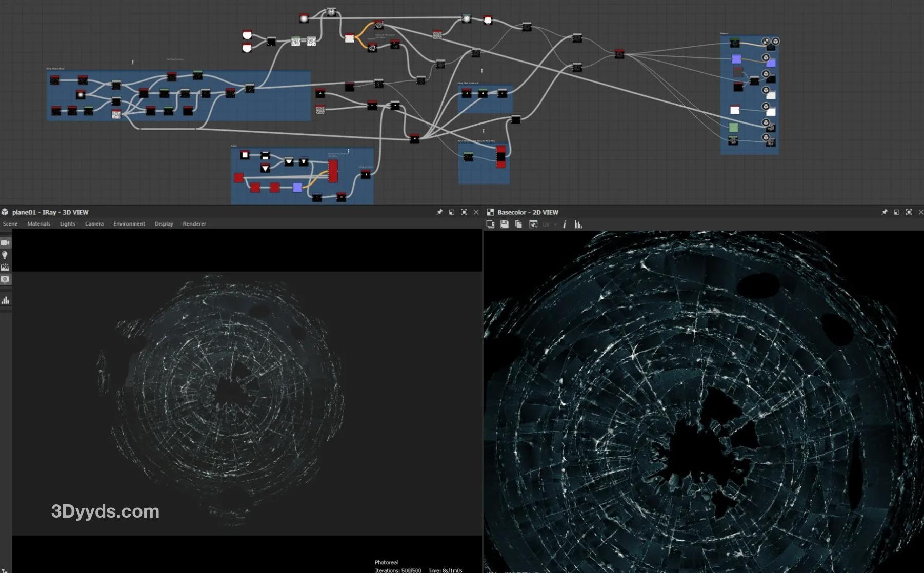Pin the Basecolor 2D VIEW panel
The image size is (924, 573).
pyautogui.click(x=885, y=212)
